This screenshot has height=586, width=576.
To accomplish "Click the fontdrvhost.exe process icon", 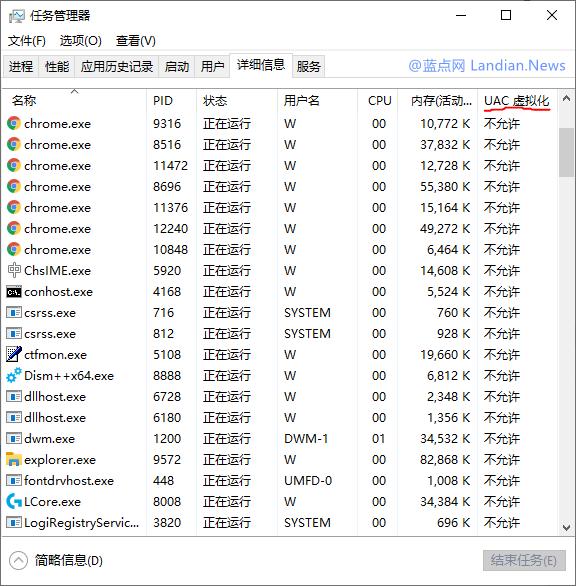I will 14,481.
